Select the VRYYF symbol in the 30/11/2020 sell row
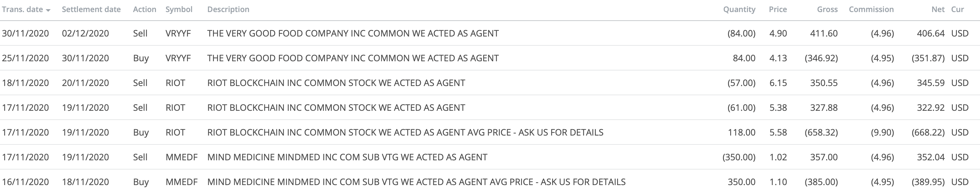 [x=178, y=34]
